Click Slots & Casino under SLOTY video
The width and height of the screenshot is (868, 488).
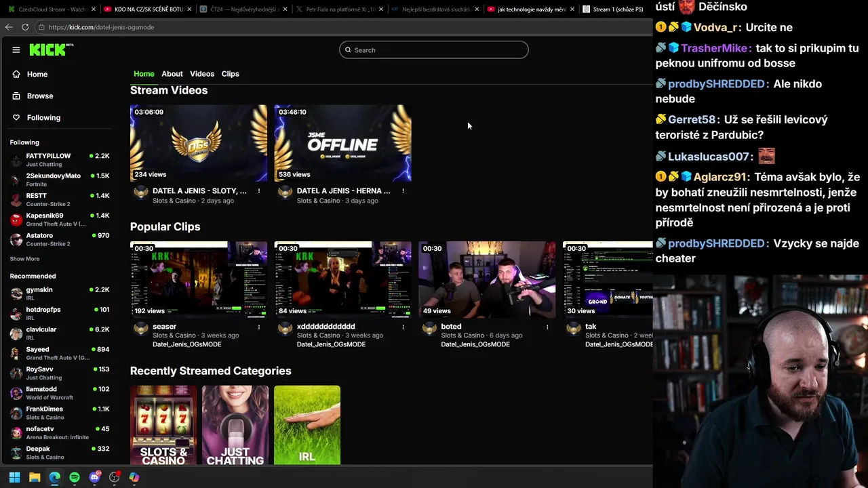[174, 201]
